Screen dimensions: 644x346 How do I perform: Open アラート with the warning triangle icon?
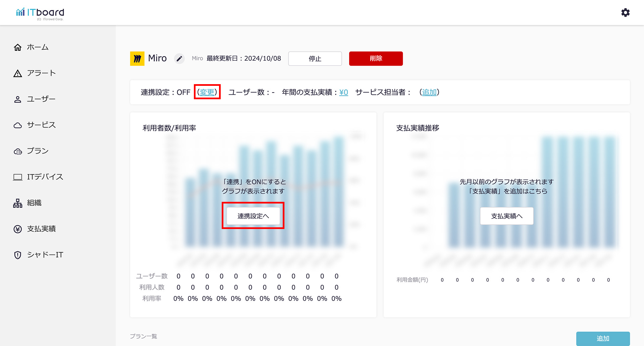coord(18,73)
